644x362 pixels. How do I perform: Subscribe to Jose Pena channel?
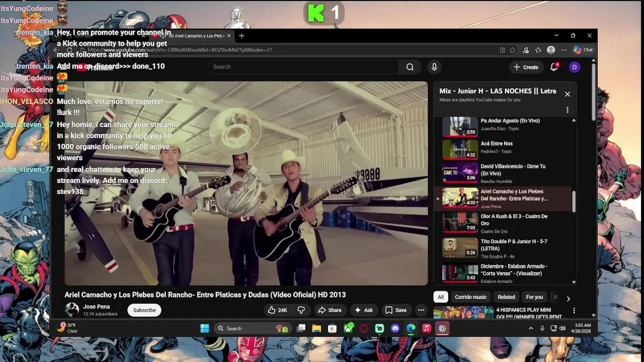pos(144,310)
